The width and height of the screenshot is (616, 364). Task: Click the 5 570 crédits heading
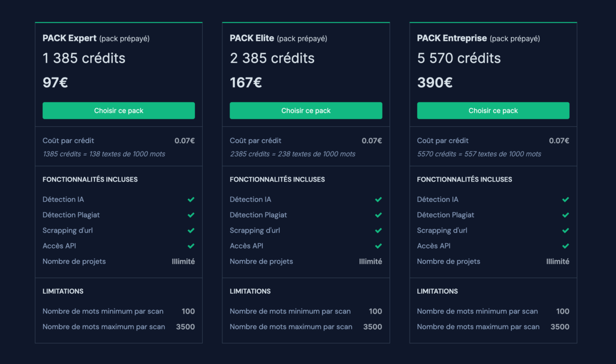(x=459, y=58)
